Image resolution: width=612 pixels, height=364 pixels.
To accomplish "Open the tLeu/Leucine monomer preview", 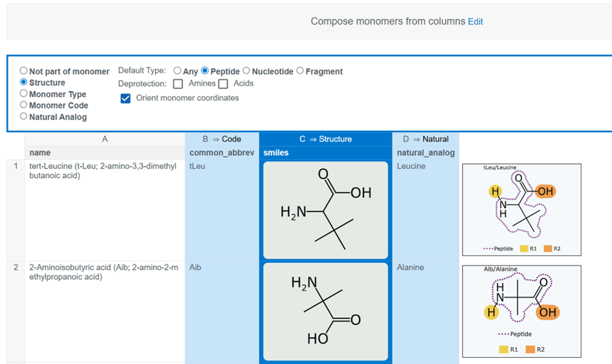I will pyautogui.click(x=522, y=210).
